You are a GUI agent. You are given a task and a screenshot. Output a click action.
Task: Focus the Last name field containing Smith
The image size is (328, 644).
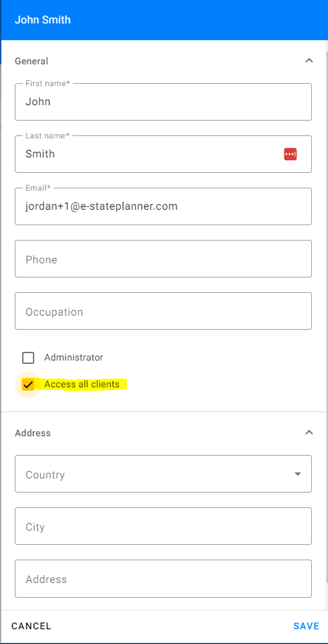(163, 154)
